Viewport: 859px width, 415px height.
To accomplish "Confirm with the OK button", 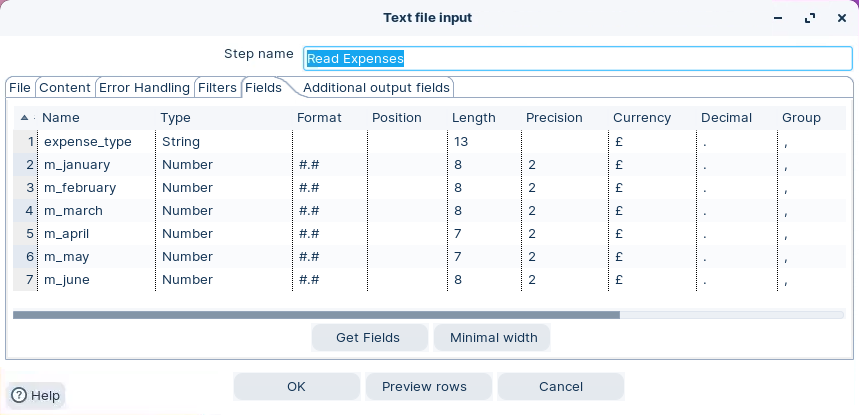I will 296,387.
